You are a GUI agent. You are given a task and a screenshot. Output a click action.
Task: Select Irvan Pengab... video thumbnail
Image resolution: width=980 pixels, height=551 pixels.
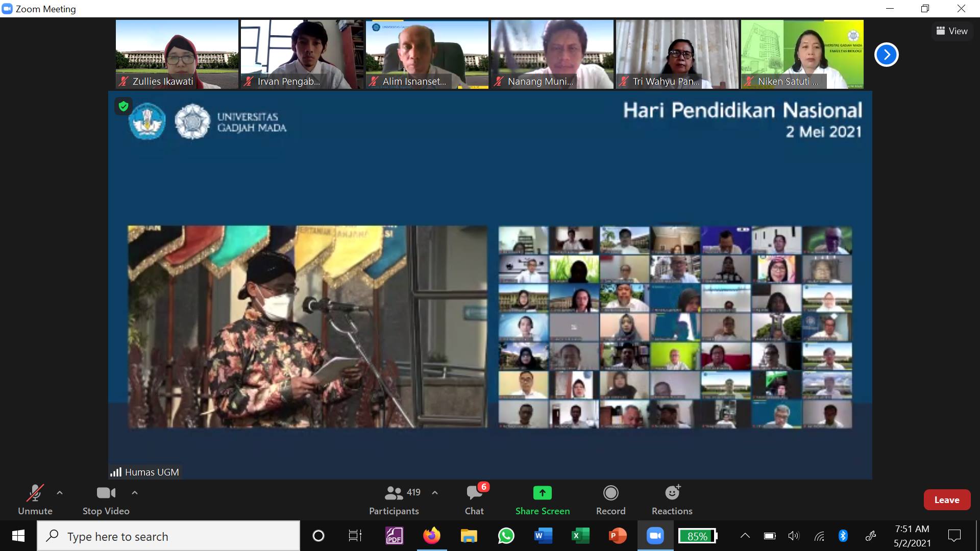pyautogui.click(x=302, y=54)
